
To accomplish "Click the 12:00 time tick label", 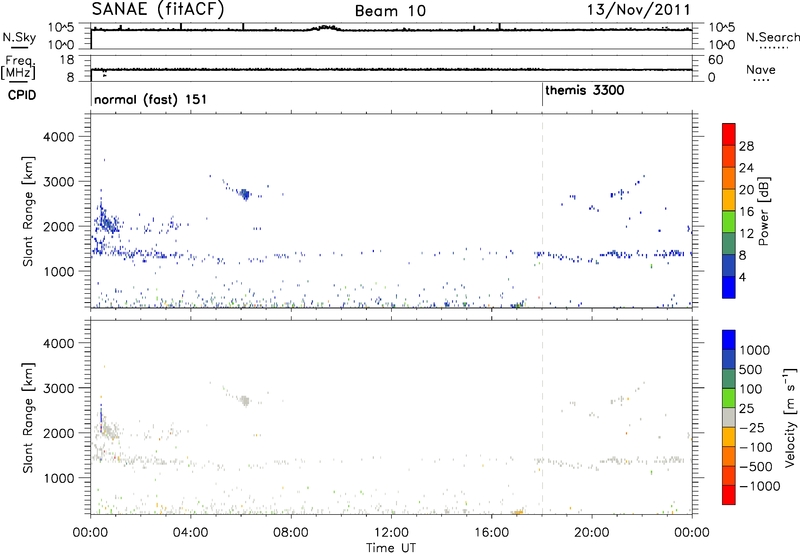I will [x=391, y=533].
